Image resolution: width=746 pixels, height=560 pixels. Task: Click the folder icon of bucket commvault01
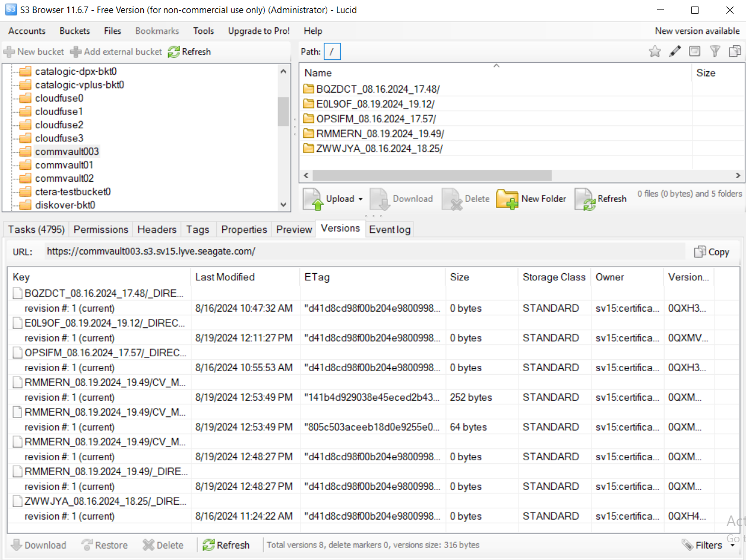pos(25,165)
